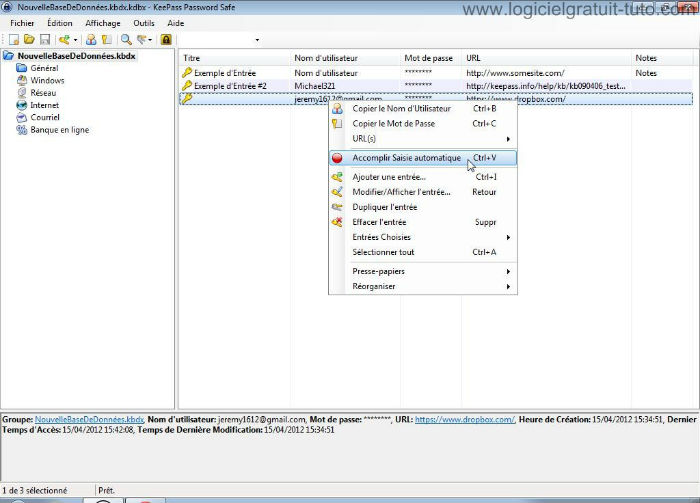Expand the Entrées Choisies submenu
This screenshot has width=700, height=503.
[x=423, y=237]
